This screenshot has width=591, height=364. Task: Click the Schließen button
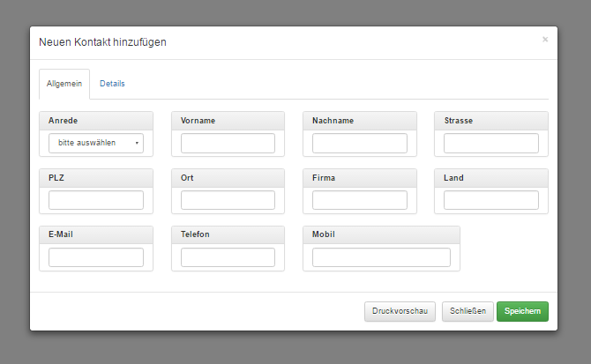(468, 311)
